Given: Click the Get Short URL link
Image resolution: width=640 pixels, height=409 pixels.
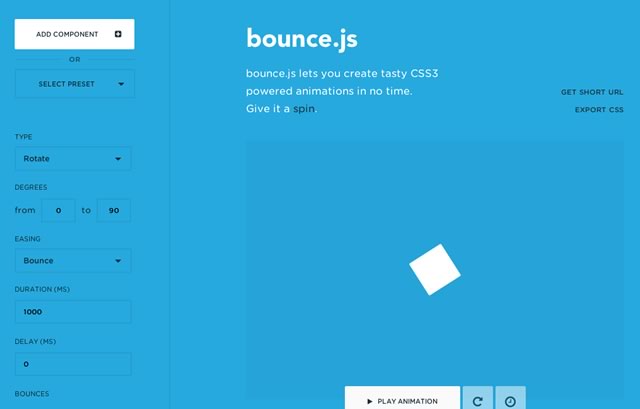Looking at the screenshot, I should 592,92.
